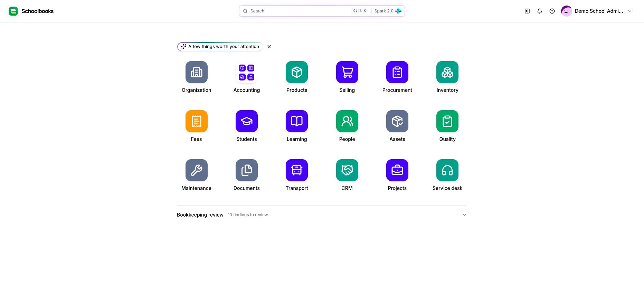Image resolution: width=644 pixels, height=297 pixels.
Task: Open the Documents module
Action: click(247, 170)
